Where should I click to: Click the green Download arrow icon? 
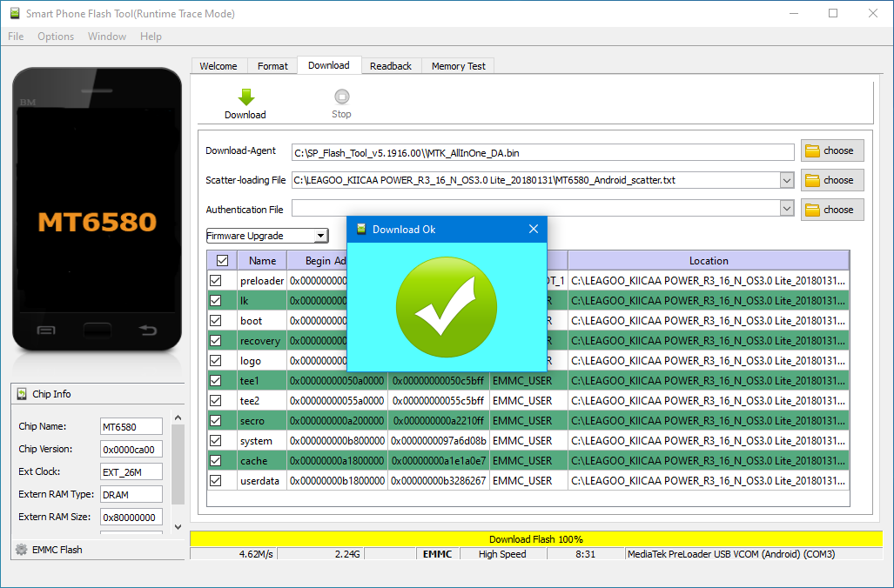[x=245, y=97]
